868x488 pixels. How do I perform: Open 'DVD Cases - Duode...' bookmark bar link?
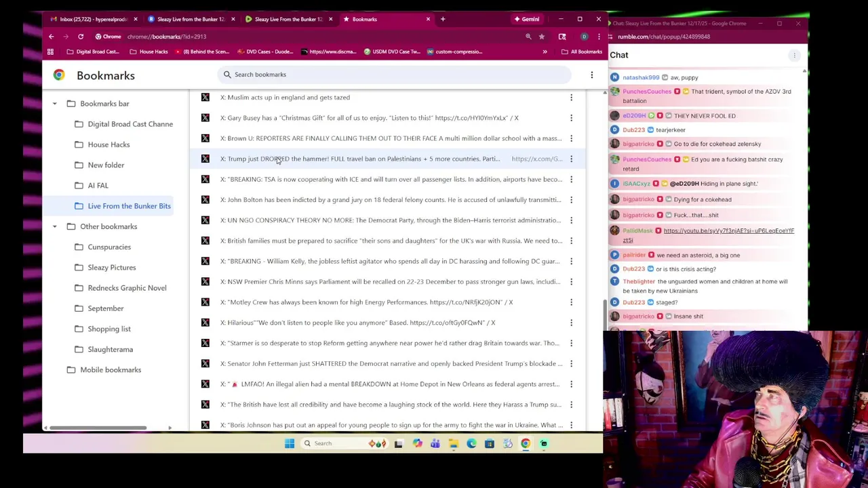(264, 52)
